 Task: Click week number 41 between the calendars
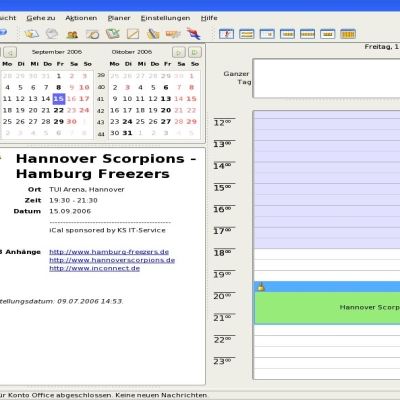pyautogui.click(x=101, y=99)
